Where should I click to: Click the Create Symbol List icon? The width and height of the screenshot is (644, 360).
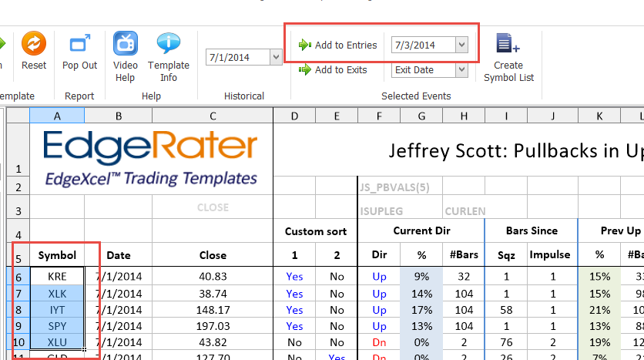click(x=508, y=43)
